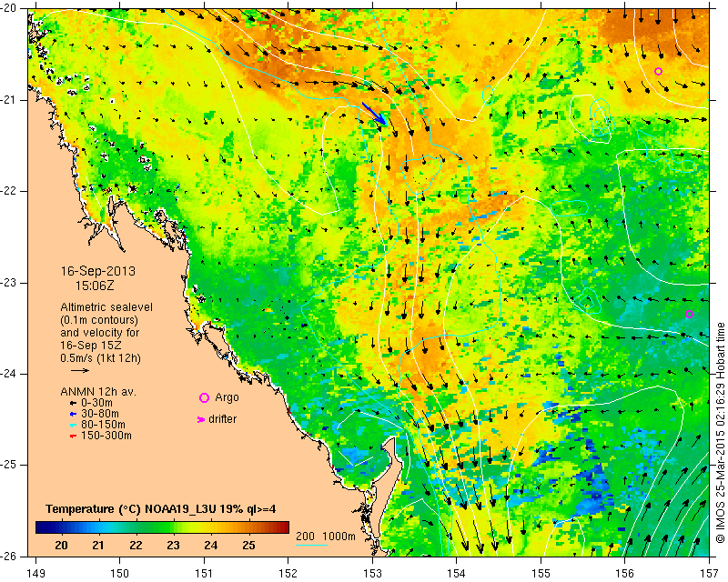Screen dimensions: 728x582
Task: Click the '0.5m/s (1kt 12h)' text
Action: pyautogui.click(x=100, y=358)
